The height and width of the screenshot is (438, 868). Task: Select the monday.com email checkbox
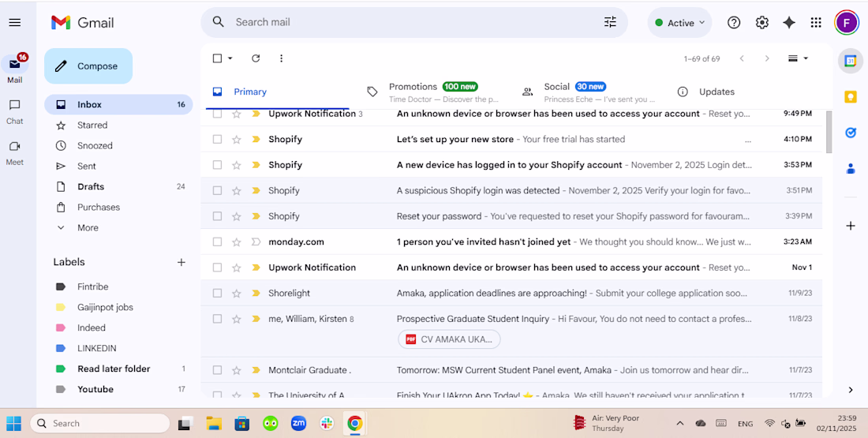point(217,242)
